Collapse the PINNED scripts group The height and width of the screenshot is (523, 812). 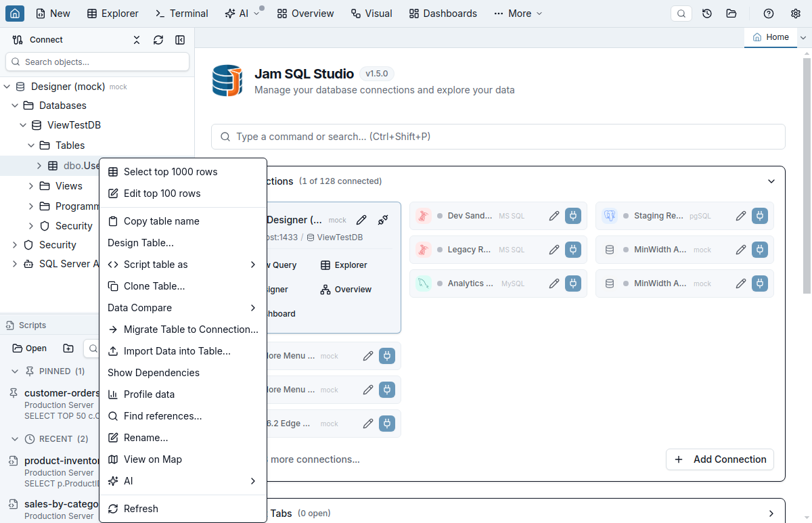coord(15,371)
